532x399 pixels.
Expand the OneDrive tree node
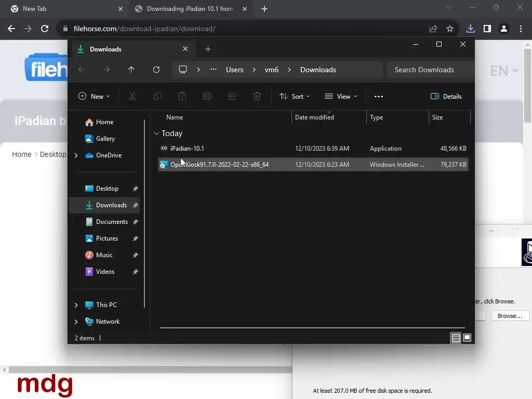pyautogui.click(x=76, y=155)
